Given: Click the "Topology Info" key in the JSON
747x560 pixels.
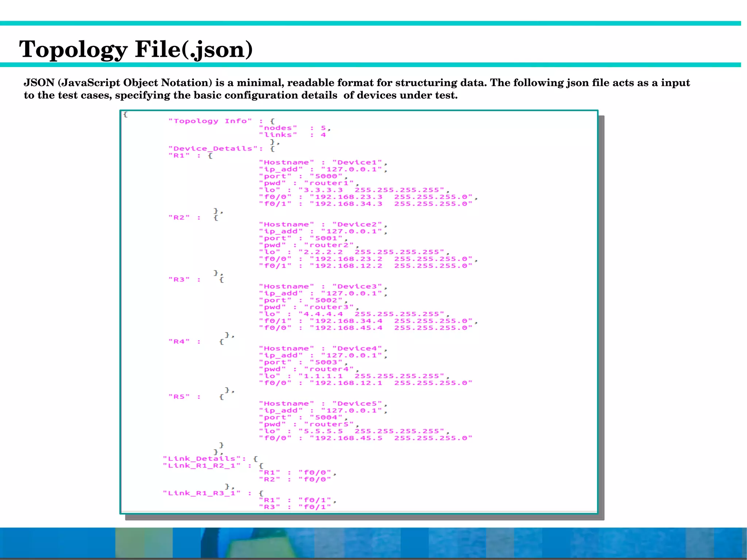Looking at the screenshot, I should 210,121.
